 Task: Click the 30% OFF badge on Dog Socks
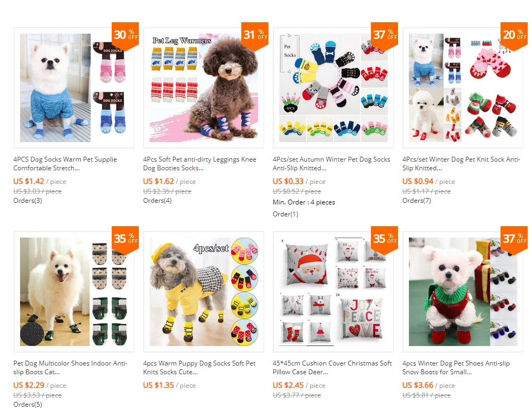(125, 35)
